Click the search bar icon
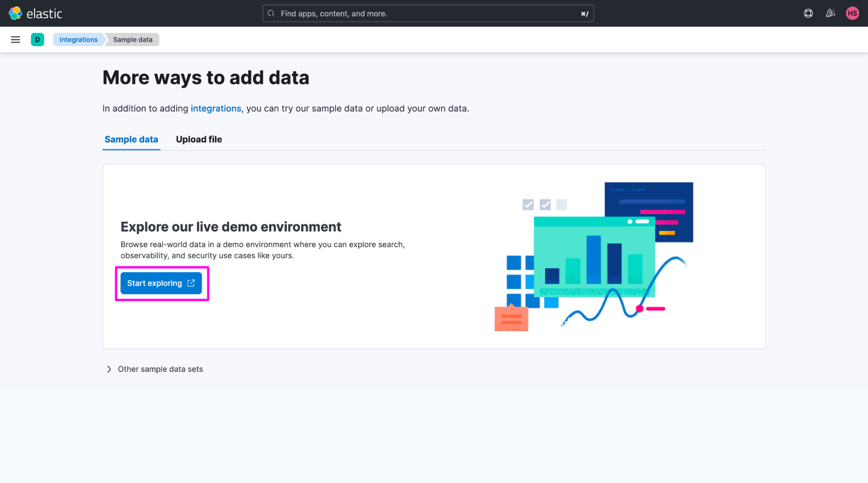This screenshot has height=483, width=868. (x=271, y=13)
